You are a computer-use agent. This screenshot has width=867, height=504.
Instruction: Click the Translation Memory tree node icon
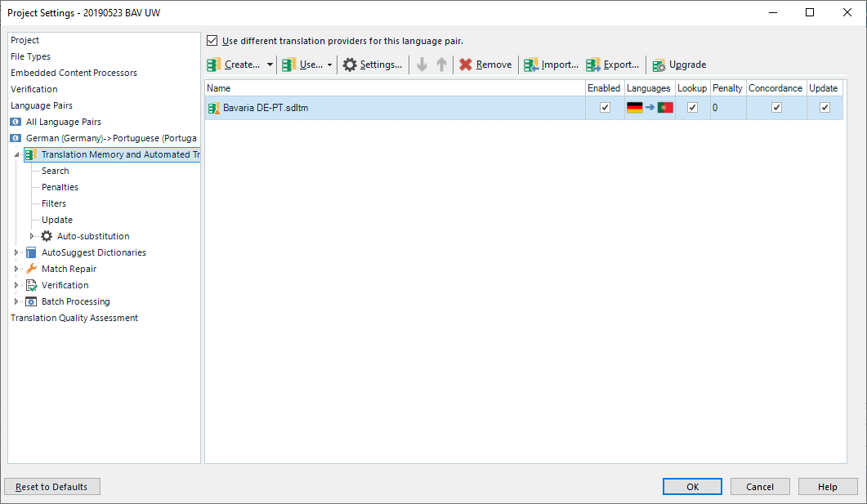31,154
